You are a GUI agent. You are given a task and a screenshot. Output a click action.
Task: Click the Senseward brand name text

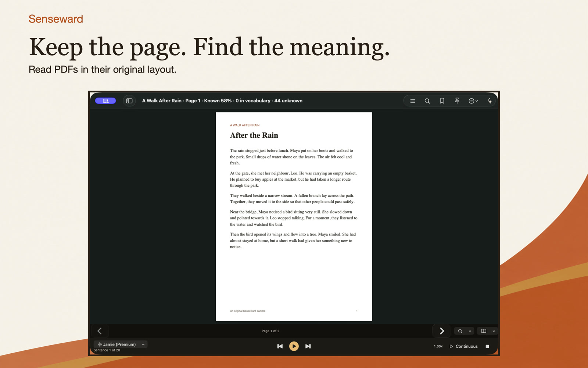pyautogui.click(x=56, y=19)
